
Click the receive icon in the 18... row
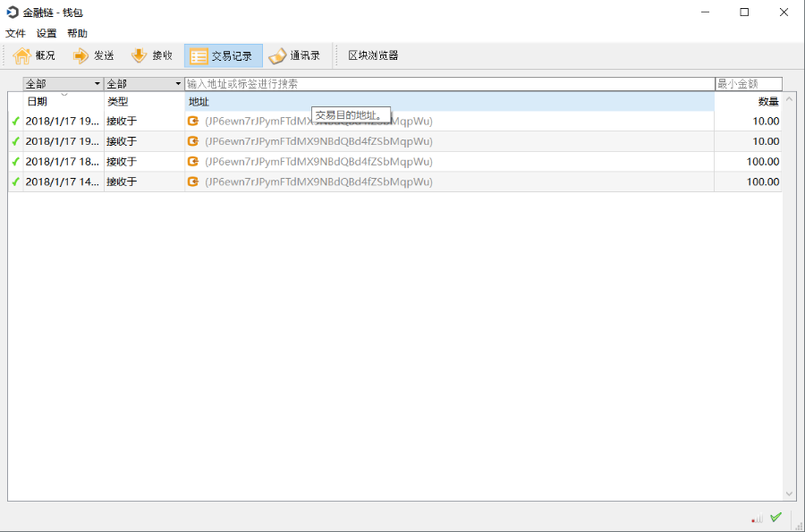[x=193, y=162]
